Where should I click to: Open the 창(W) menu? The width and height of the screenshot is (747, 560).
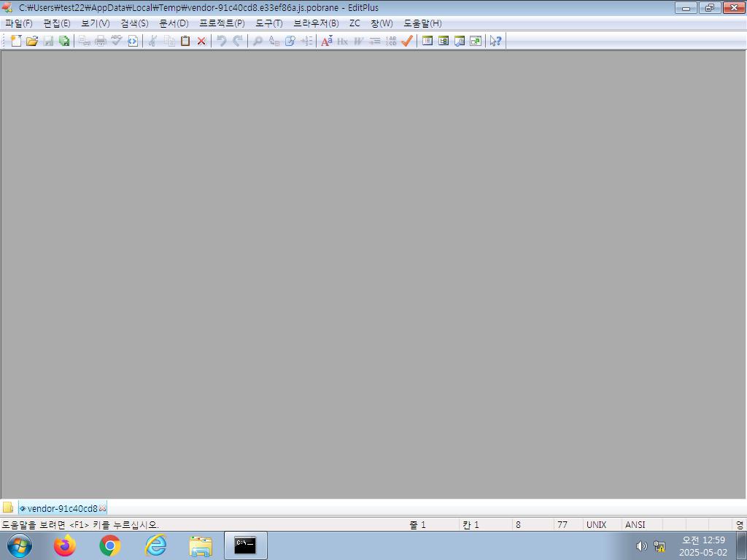tap(382, 23)
